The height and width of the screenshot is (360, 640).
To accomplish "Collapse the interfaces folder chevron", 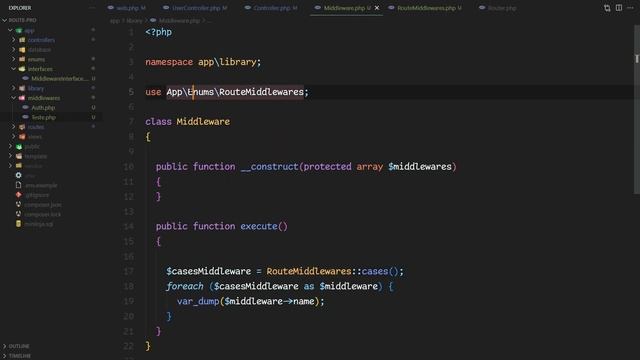I will 13,69.
